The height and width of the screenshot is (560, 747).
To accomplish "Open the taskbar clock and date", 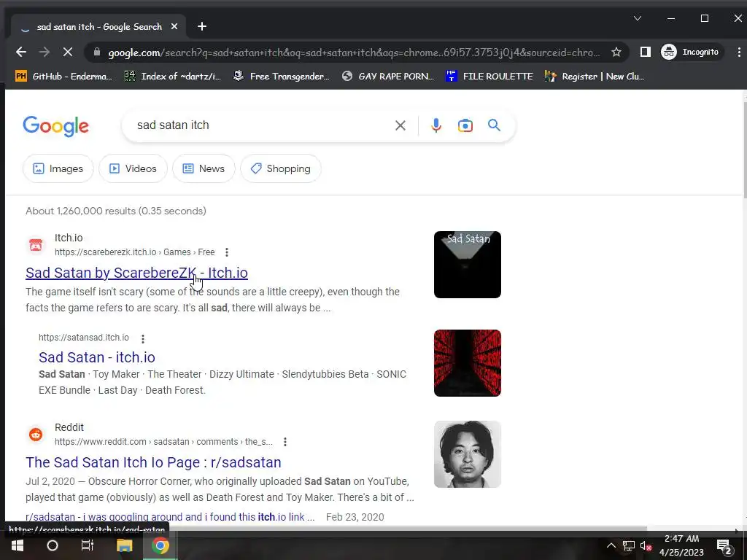I will click(681, 545).
